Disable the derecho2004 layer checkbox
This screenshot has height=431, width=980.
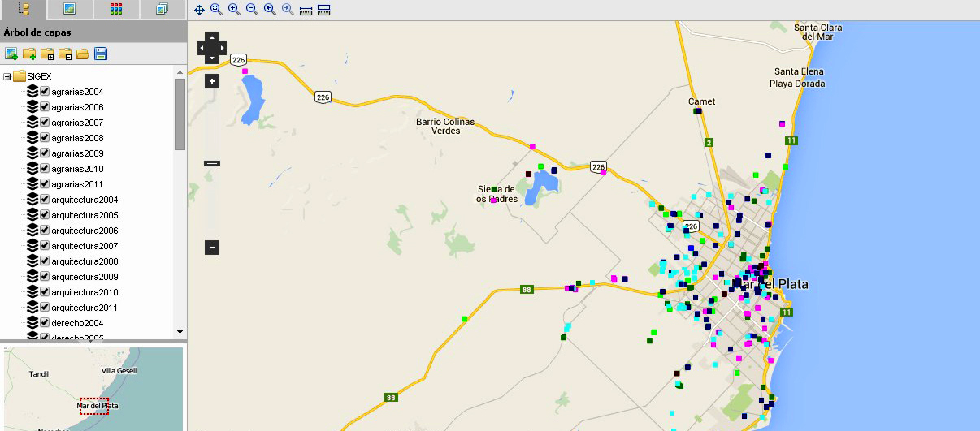tap(46, 323)
